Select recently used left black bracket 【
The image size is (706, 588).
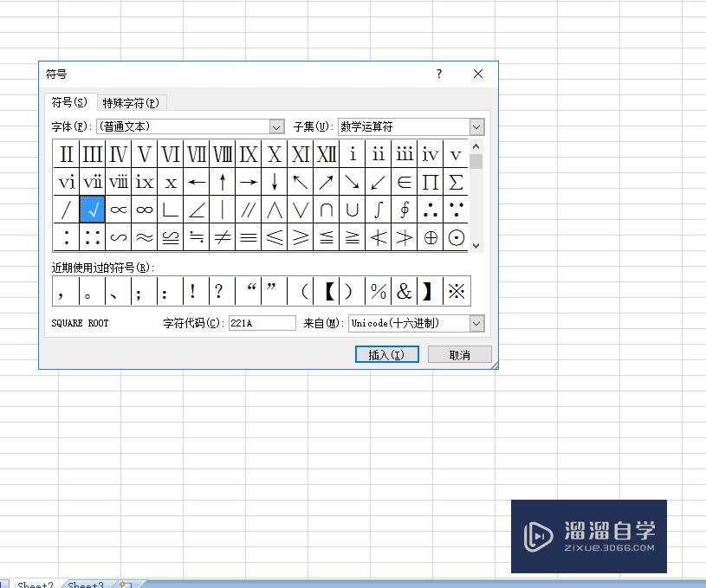327,291
